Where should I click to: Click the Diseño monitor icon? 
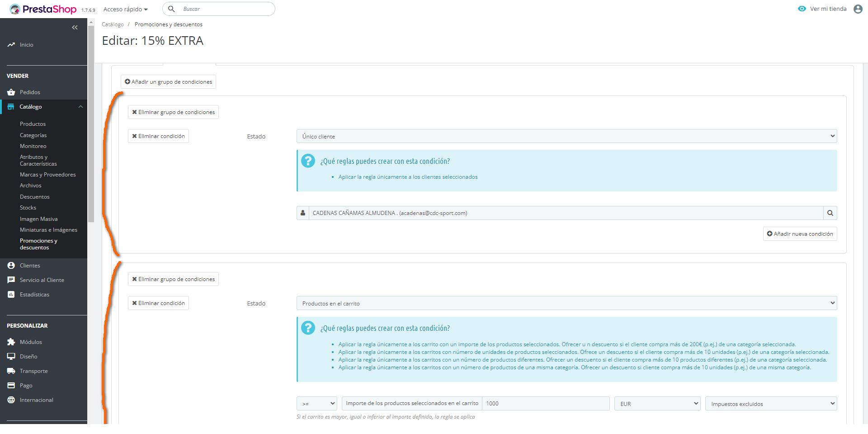11,357
